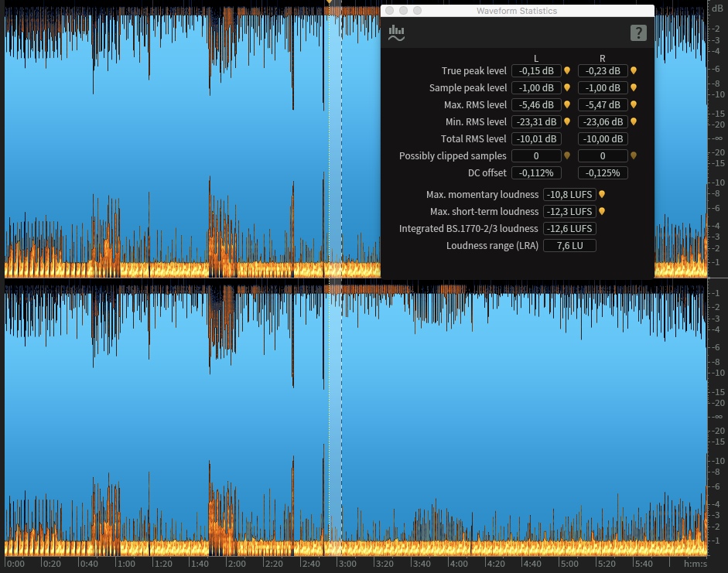The image size is (728, 573).
Task: Open help with the question mark icon
Action: coord(638,33)
